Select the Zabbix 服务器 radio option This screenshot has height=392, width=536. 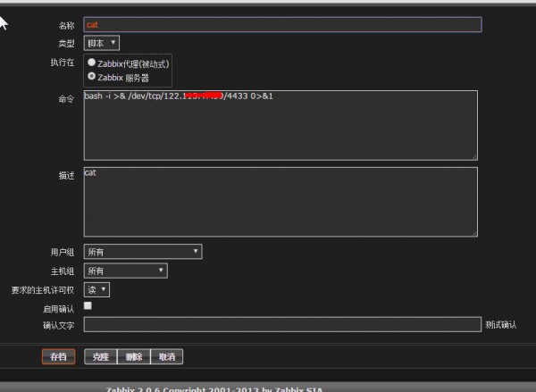click(x=91, y=76)
